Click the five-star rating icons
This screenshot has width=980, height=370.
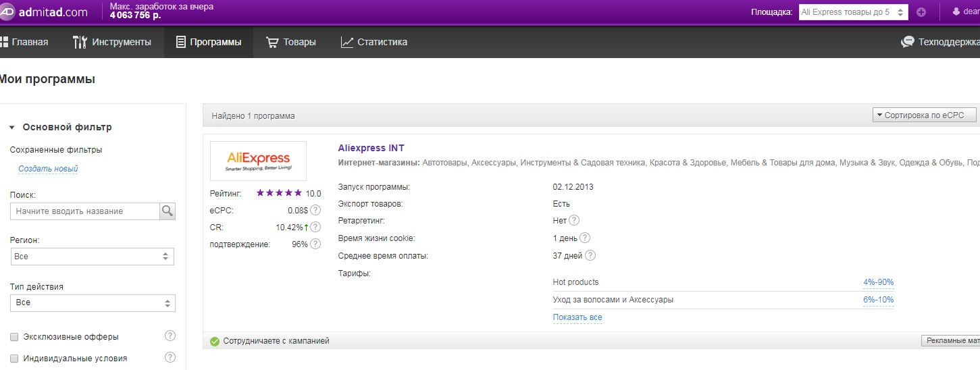tap(279, 193)
